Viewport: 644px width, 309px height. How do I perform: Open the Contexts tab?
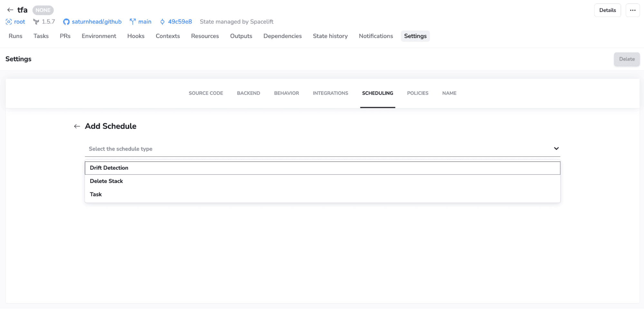168,36
